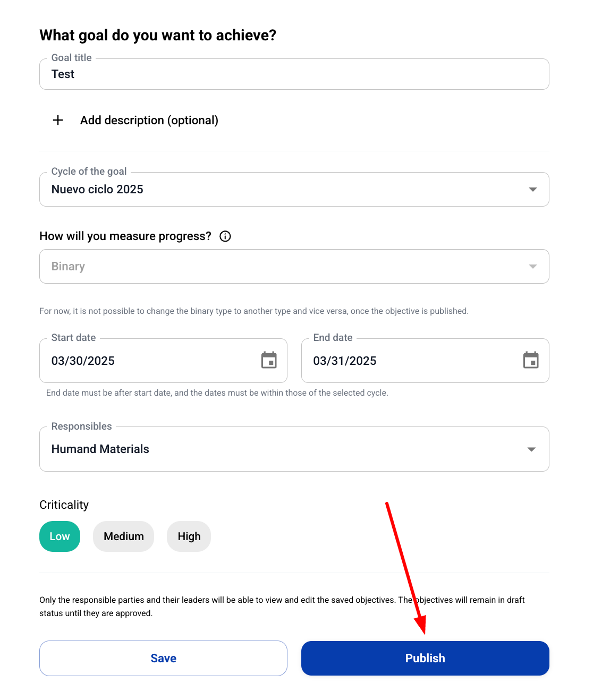Click the Nuevo ciclo 2025 selection
The image size is (593, 700).
point(97,190)
